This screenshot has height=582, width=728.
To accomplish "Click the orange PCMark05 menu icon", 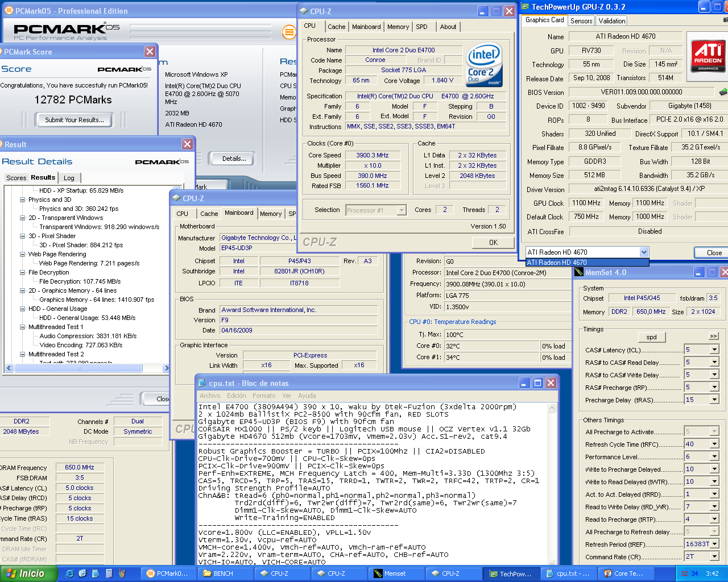I will pos(289,32).
